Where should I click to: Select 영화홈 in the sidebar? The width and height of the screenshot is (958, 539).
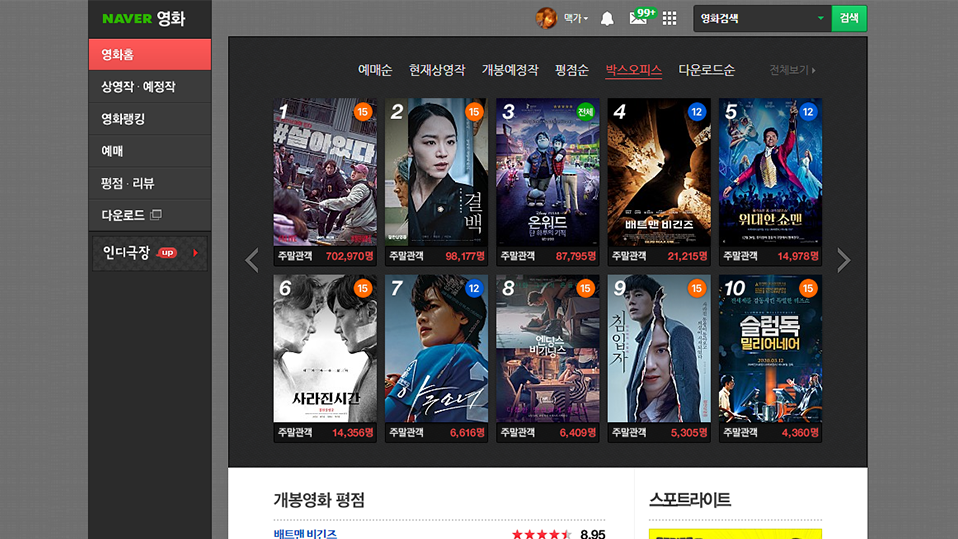[150, 54]
